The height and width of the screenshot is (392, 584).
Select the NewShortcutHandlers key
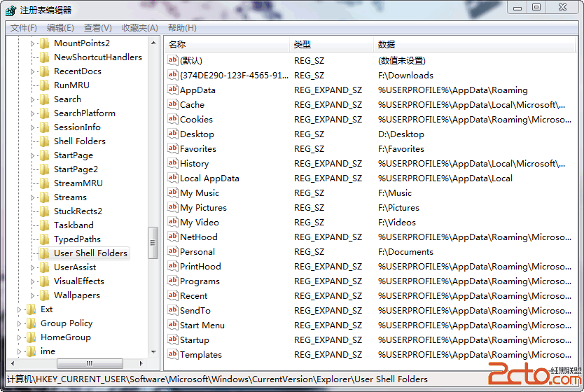[98, 57]
